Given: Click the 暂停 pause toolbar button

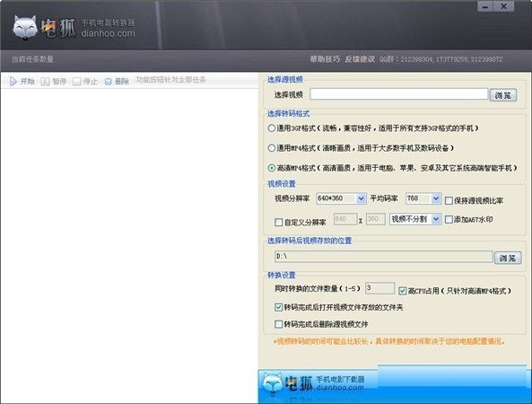Looking at the screenshot, I should (x=53, y=82).
